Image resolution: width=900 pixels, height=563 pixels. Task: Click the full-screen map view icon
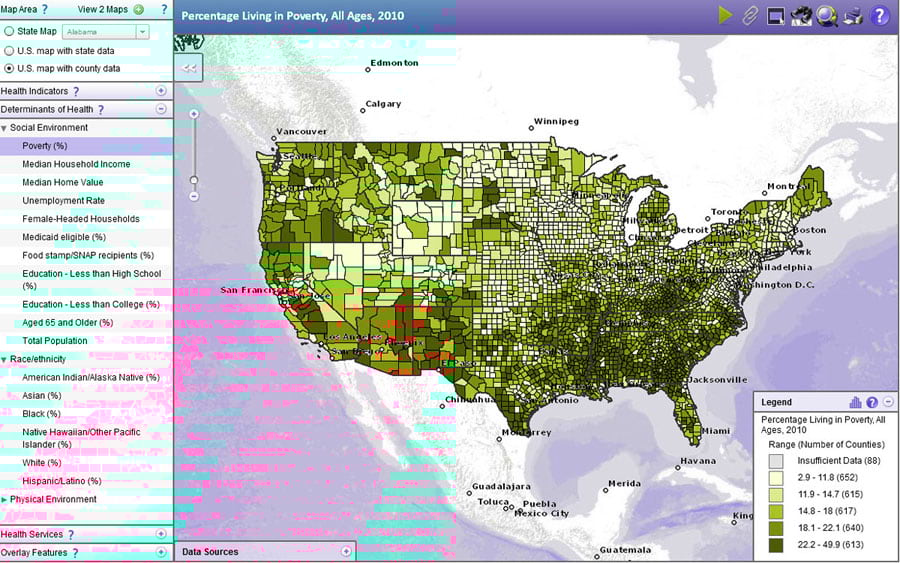pyautogui.click(x=775, y=16)
